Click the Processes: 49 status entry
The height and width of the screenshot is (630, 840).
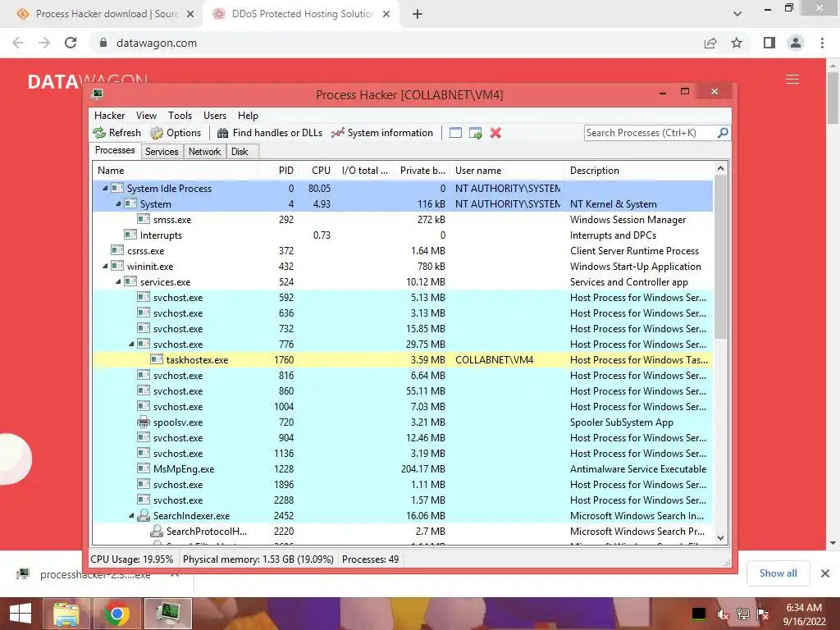coord(371,559)
